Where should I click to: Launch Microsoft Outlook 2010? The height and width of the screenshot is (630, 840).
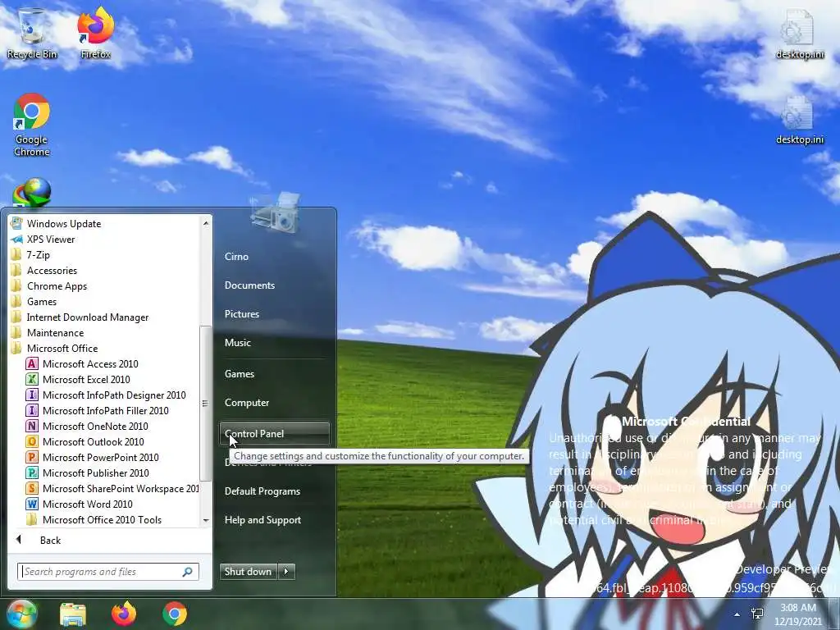pyautogui.click(x=85, y=441)
